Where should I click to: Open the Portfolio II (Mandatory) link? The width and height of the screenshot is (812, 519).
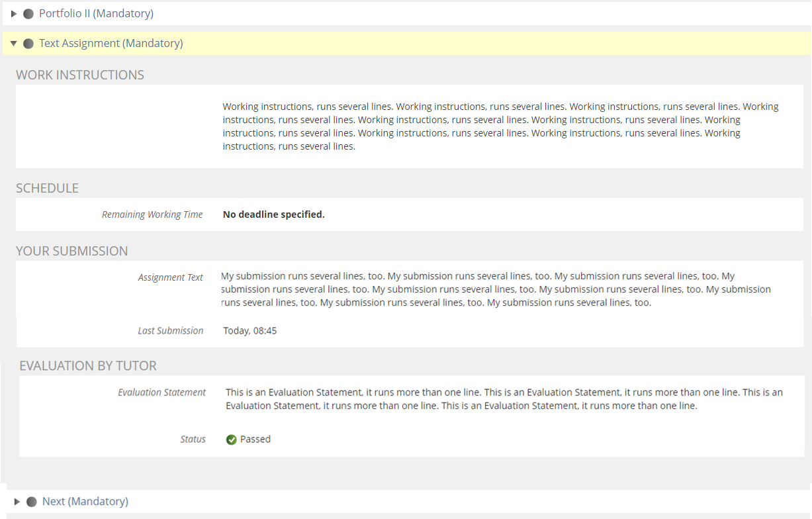(x=96, y=13)
